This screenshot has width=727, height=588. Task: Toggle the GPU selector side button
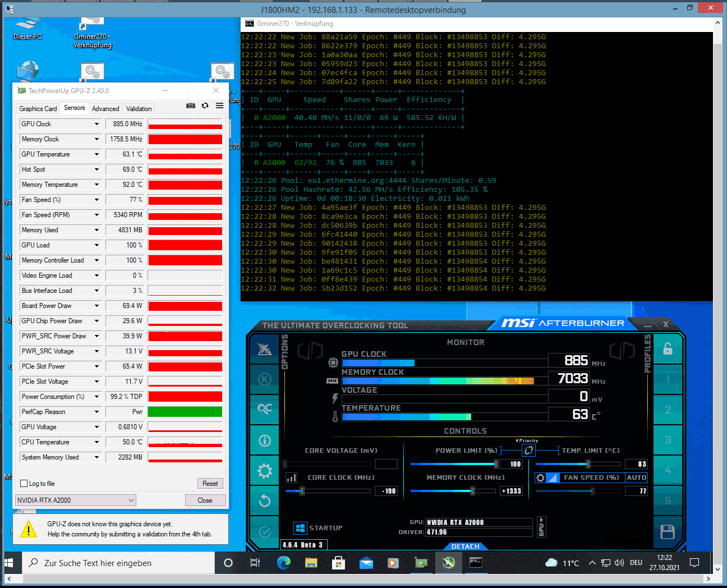click(x=541, y=527)
